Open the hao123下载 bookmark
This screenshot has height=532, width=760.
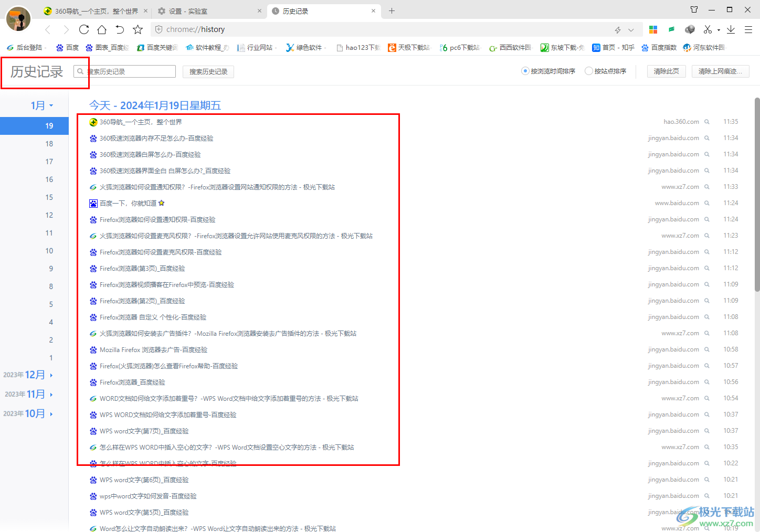pyautogui.click(x=358, y=47)
